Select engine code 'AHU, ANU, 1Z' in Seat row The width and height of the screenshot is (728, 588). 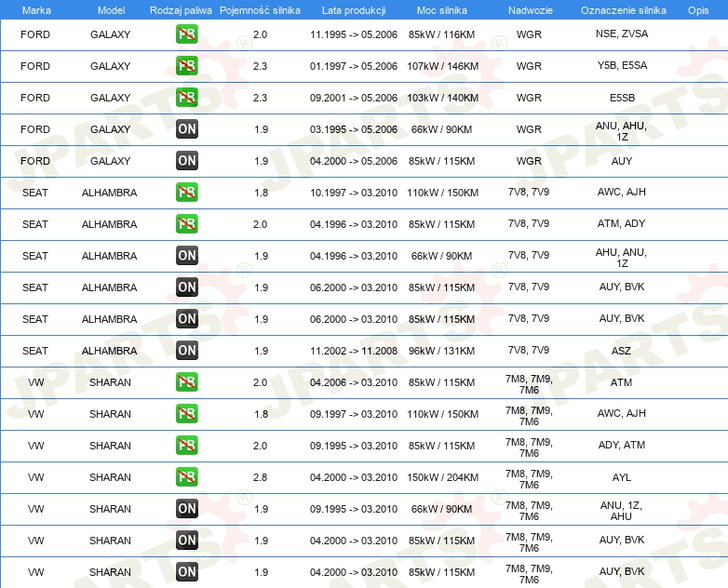622,258
